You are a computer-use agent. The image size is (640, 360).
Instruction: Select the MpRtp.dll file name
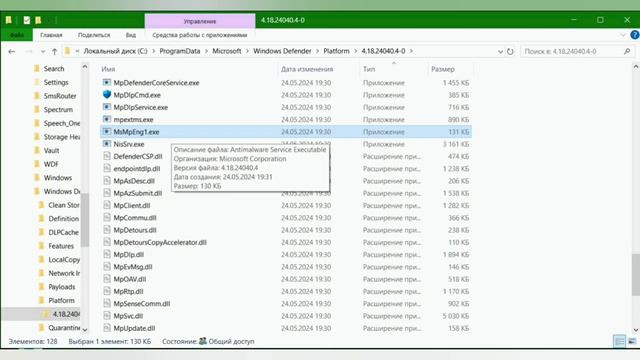tap(128, 291)
